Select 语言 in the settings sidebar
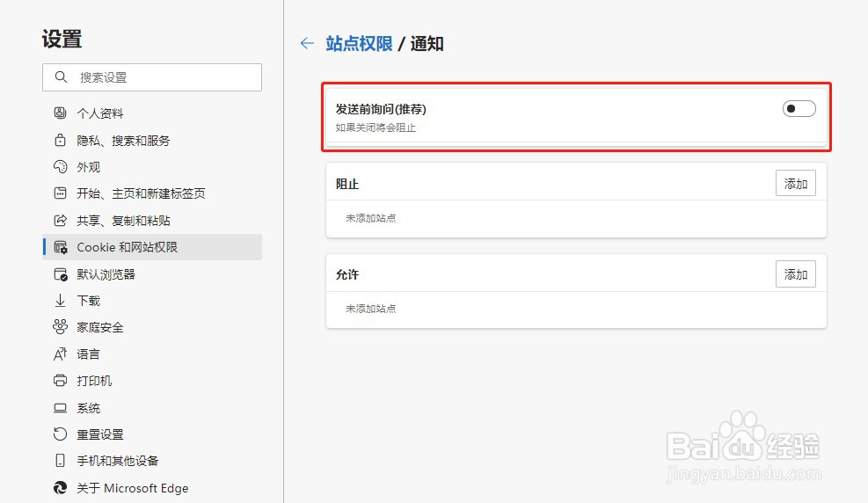Screen dimensions: 868x503 [152, 354]
